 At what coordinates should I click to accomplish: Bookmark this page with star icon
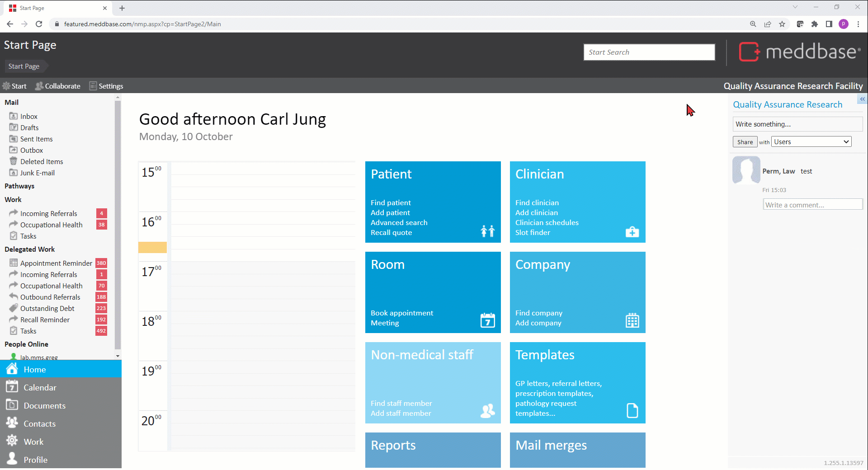(x=782, y=24)
